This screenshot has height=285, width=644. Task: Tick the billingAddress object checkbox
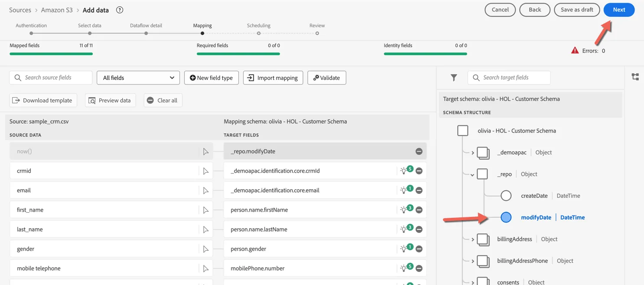pos(483,239)
